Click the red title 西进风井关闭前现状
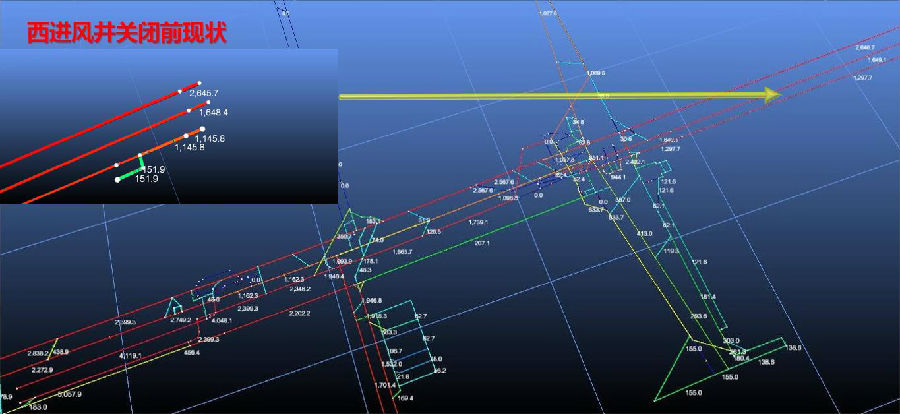 pyautogui.click(x=126, y=32)
